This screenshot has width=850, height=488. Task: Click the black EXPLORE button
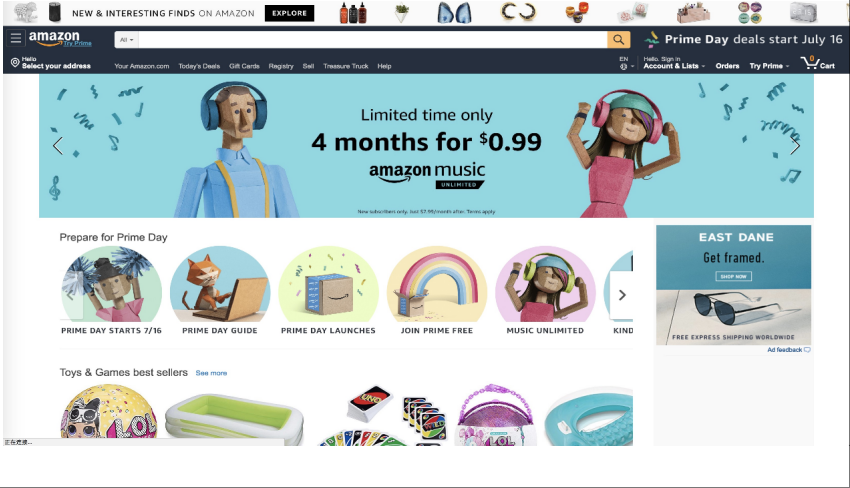pyautogui.click(x=289, y=13)
